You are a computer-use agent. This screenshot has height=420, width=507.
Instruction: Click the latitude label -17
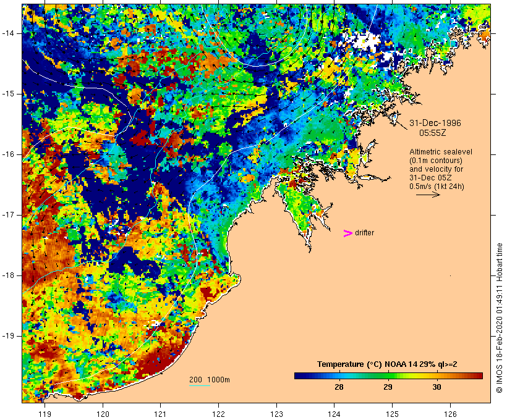[x=8, y=215]
